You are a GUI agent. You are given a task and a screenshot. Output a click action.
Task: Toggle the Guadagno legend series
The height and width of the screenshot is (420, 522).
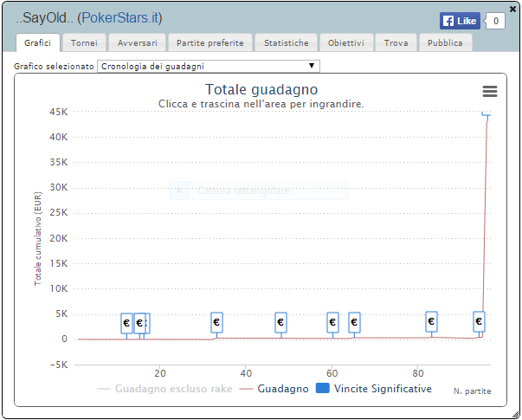point(274,389)
